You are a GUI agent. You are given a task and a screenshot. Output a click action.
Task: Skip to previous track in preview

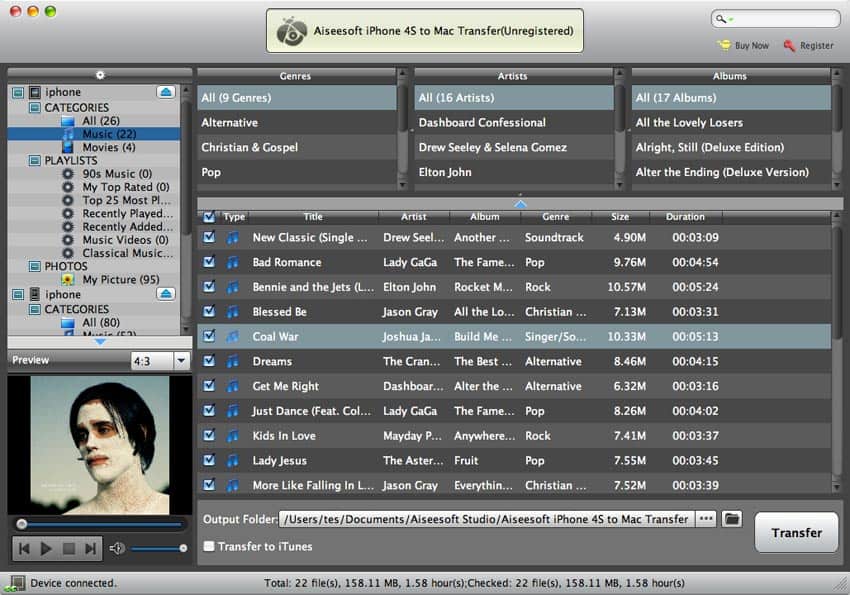(x=24, y=549)
